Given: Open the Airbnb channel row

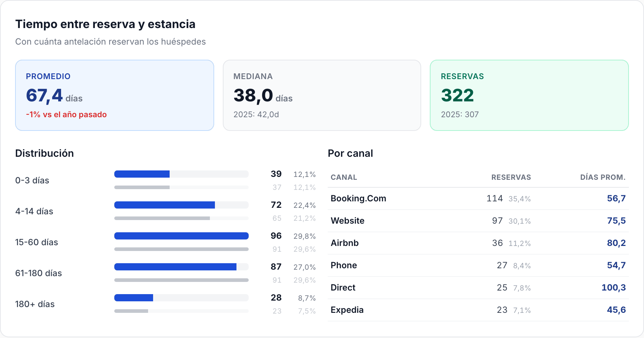Looking at the screenshot, I should [x=478, y=243].
